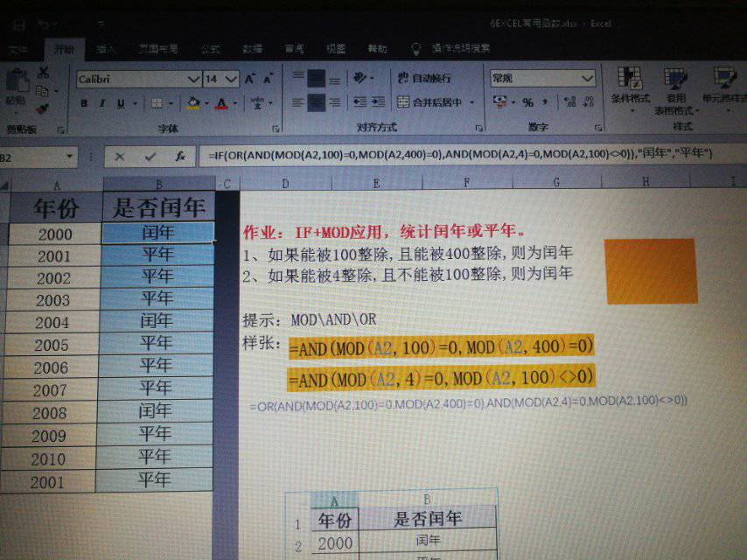Open 条件格式 conditional formatting

[631, 89]
